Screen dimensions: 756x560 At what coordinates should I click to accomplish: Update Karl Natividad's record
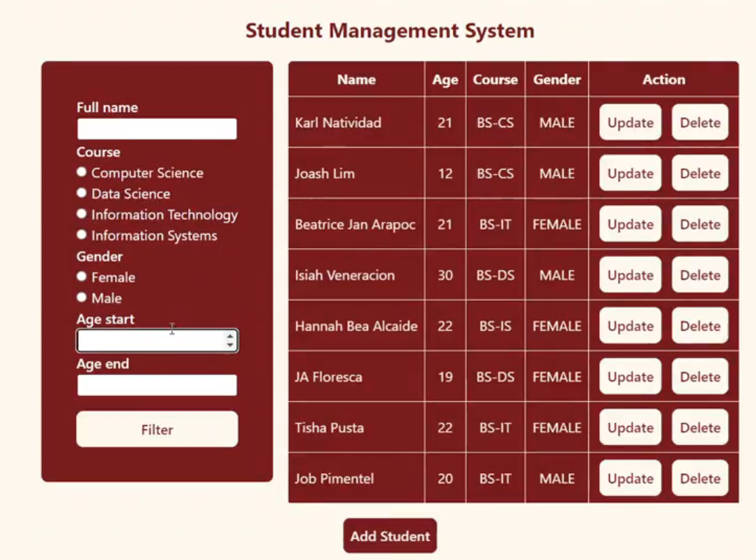pos(629,122)
